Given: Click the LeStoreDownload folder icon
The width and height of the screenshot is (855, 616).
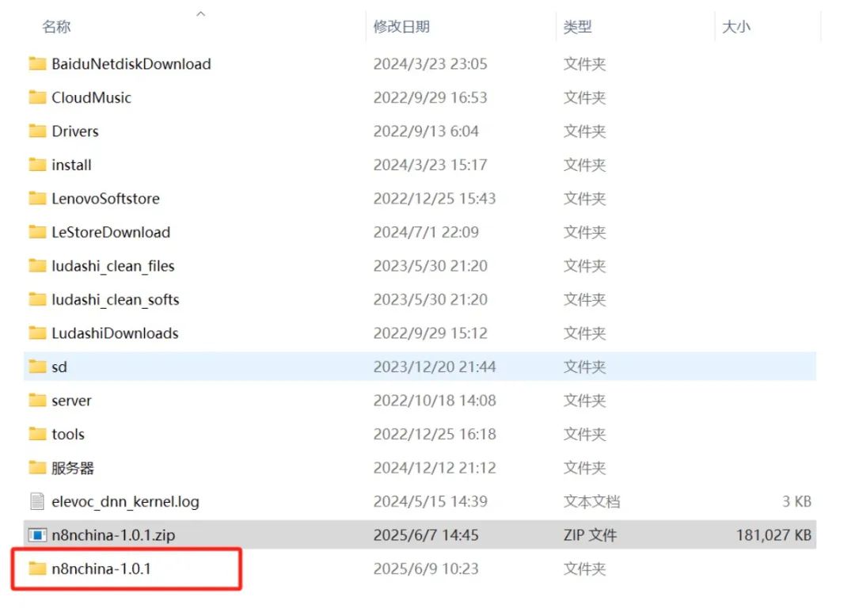Looking at the screenshot, I should [37, 232].
